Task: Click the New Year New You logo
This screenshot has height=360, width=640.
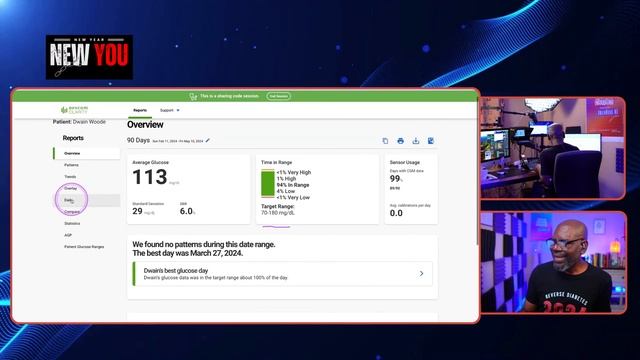Action: pos(89,57)
